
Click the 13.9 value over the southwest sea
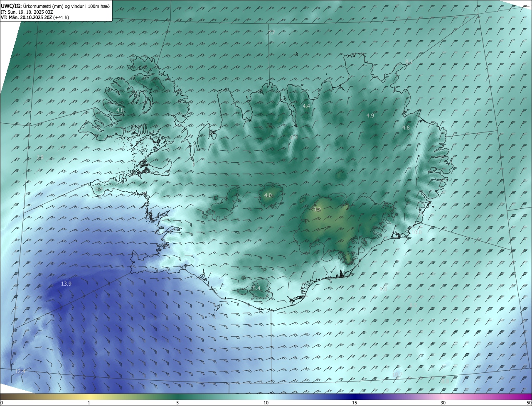[66, 284]
